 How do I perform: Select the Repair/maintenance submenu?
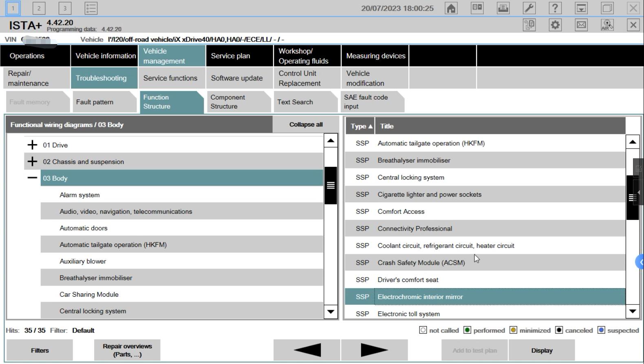pos(35,78)
